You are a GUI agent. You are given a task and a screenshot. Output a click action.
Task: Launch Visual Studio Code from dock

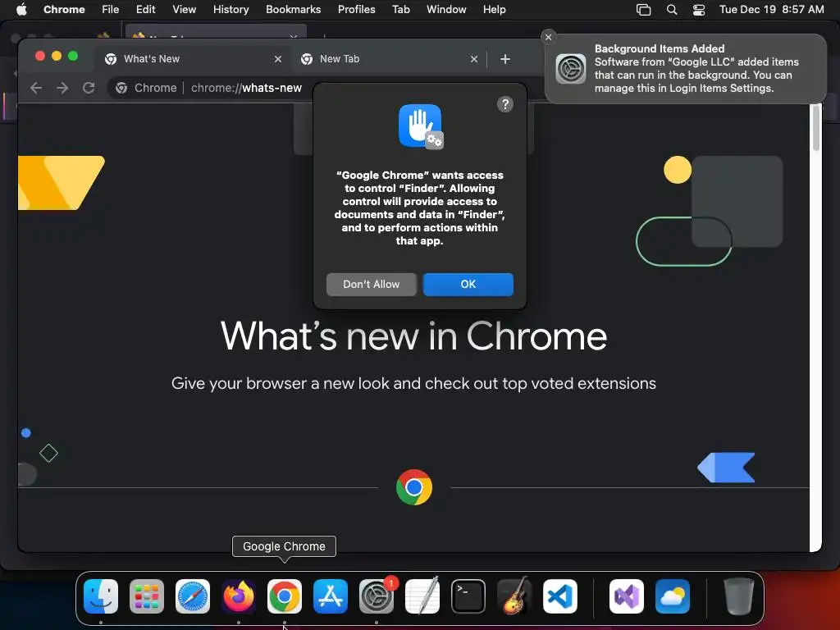pos(560,596)
